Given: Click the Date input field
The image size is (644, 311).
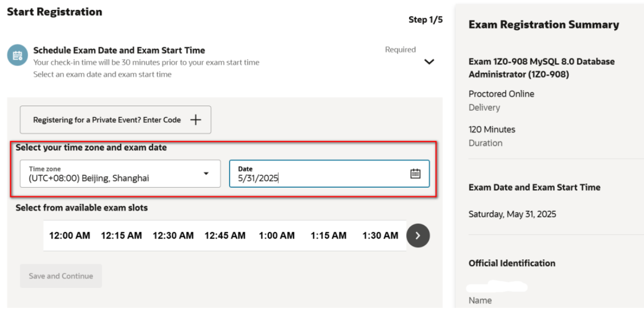Looking at the screenshot, I should [x=318, y=174].
